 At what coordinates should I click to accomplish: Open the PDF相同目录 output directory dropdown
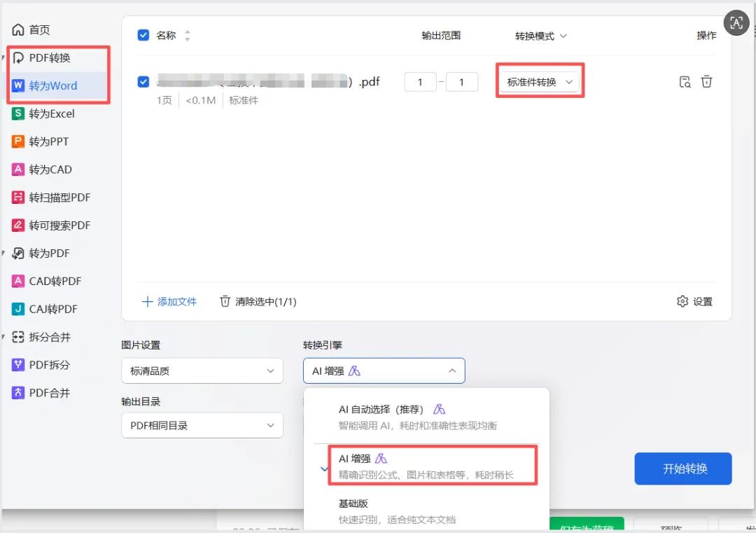pos(202,425)
